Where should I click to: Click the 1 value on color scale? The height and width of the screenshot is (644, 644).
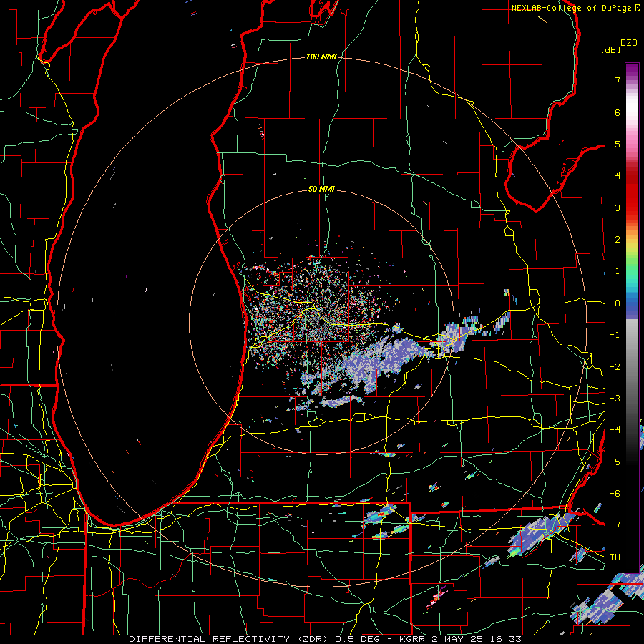(x=618, y=271)
